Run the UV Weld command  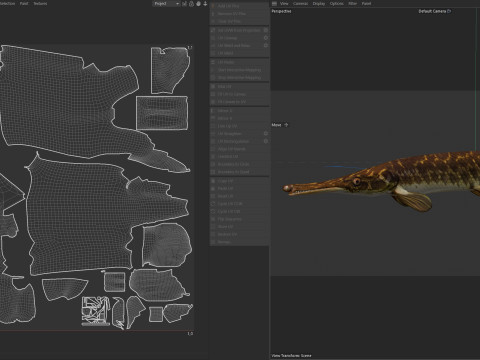pos(239,53)
